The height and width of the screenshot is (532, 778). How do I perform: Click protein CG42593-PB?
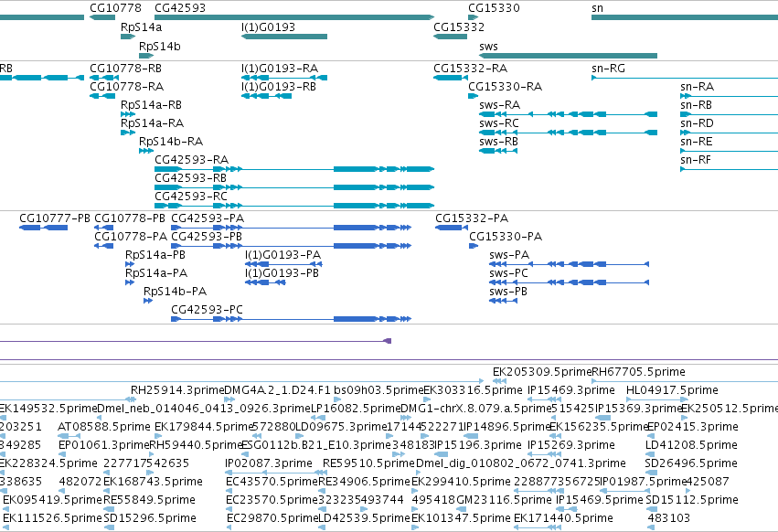[292, 246]
